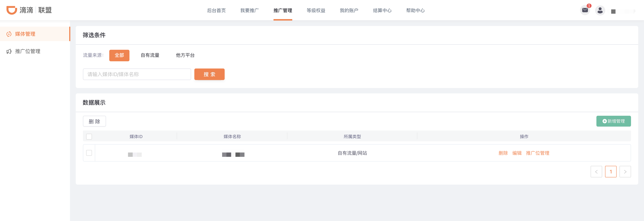Screen dimensions: 644x221
Task: Click page number 1 in pagination
Action: coord(610,172)
